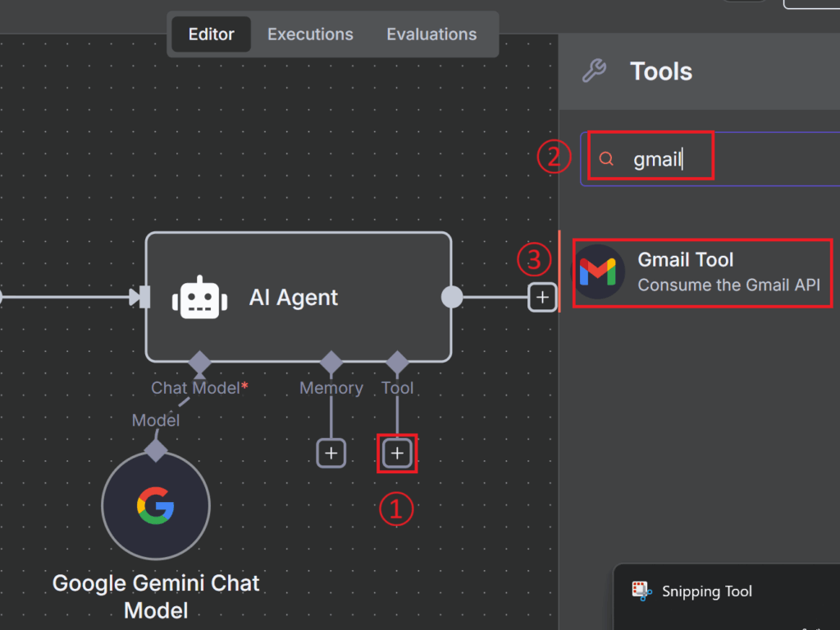This screenshot has width=840, height=630.
Task: Click the Gmail envelope icon
Action: tap(599, 272)
